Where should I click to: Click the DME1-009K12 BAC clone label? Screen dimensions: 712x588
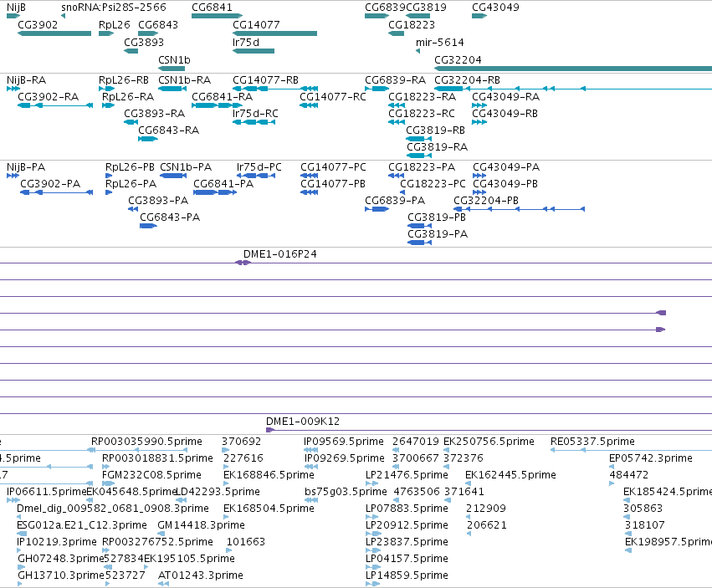coord(303,422)
